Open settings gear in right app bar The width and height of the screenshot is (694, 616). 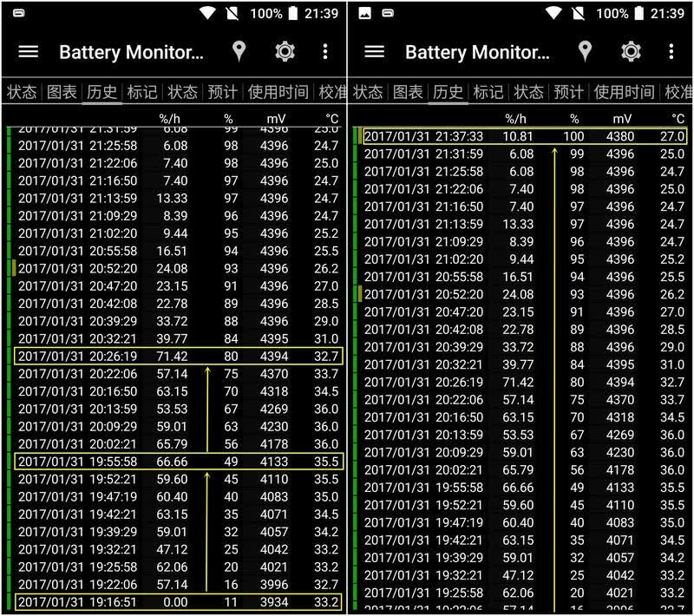(x=632, y=52)
